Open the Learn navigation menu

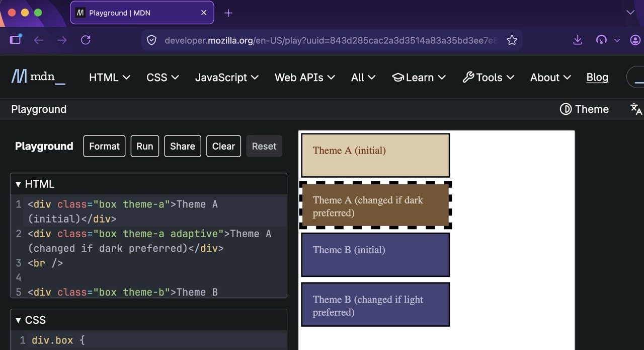click(419, 77)
